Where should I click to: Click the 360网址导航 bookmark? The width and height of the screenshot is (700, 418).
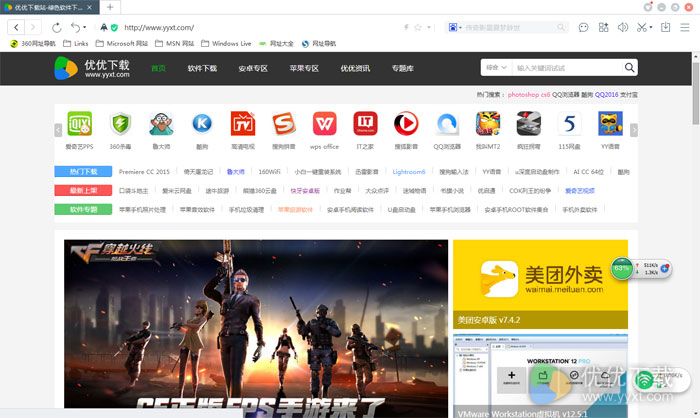[x=33, y=43]
